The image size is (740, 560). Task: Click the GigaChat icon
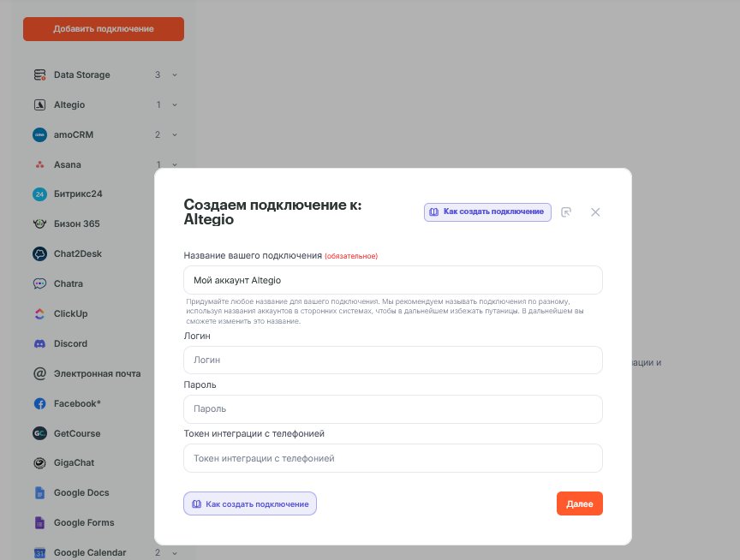(x=39, y=463)
